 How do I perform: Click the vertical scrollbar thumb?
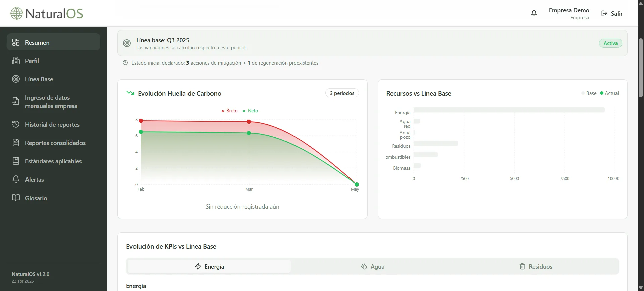click(x=641, y=67)
